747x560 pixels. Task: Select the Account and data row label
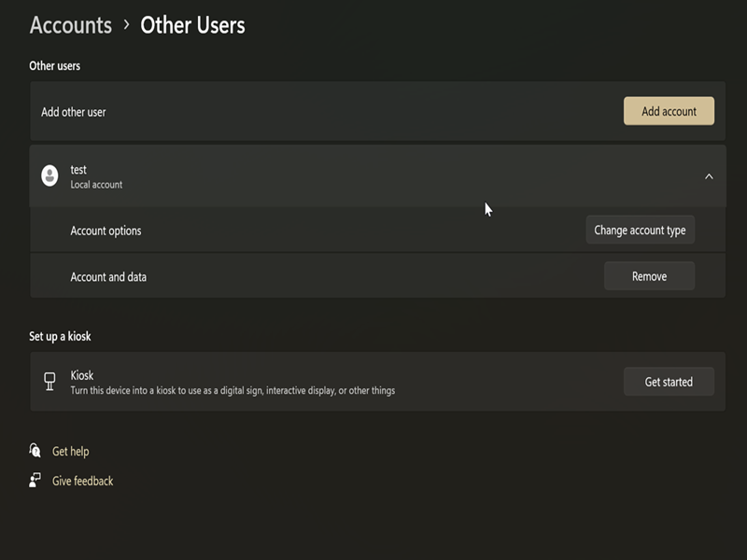108,277
